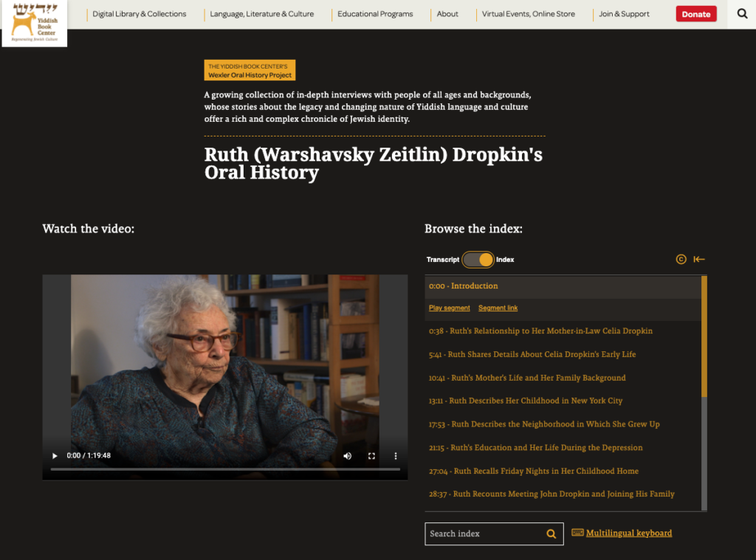Open Digital Library & Collections menu

tap(140, 14)
